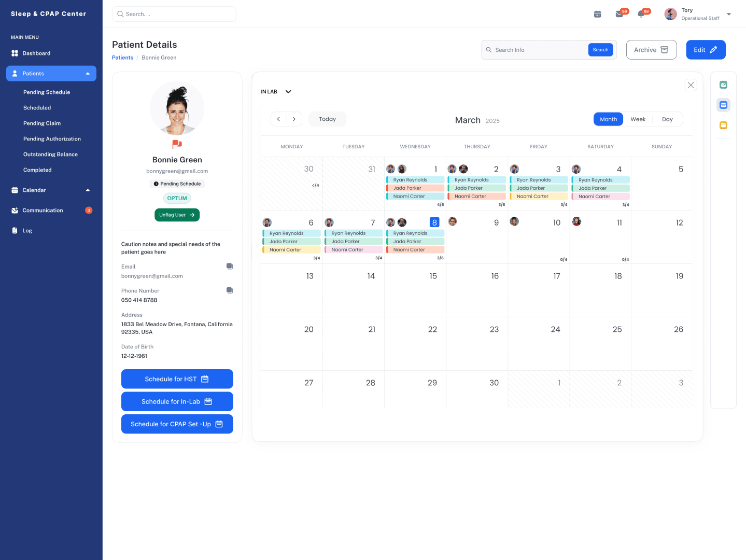Viewport: 746px width, 560px height.
Task: Click Schedule for HST
Action: (177, 379)
